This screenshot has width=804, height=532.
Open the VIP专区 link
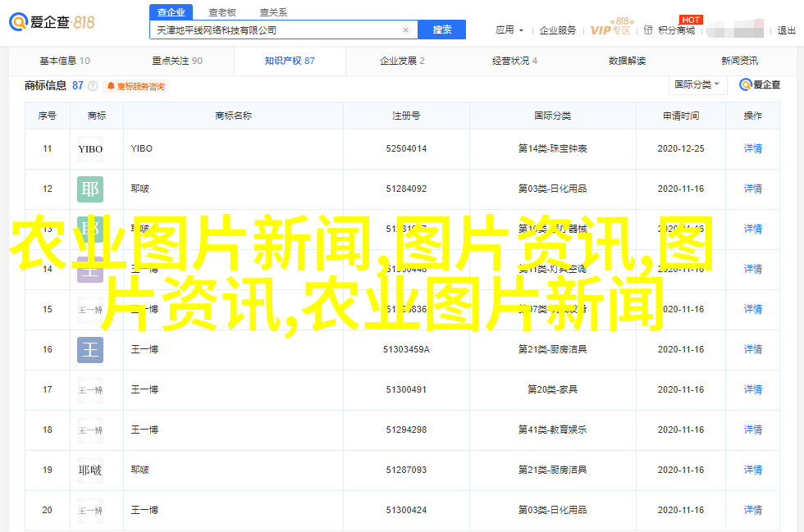(x=610, y=30)
